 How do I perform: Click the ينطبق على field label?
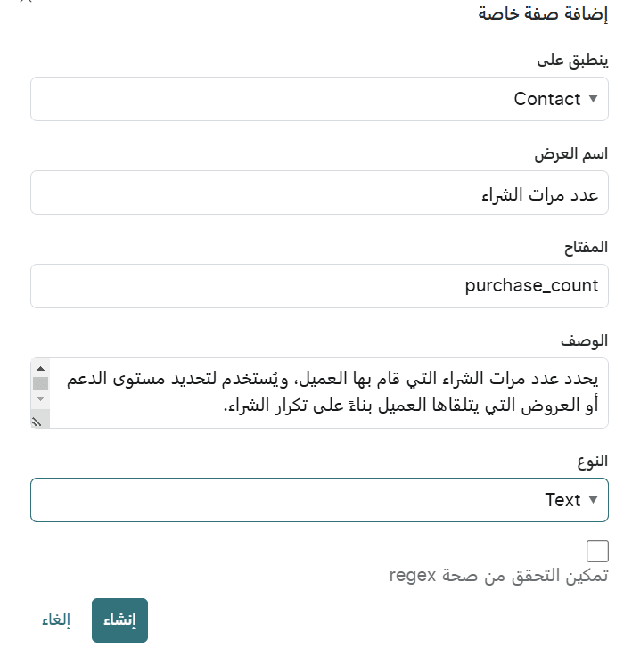coord(572,60)
